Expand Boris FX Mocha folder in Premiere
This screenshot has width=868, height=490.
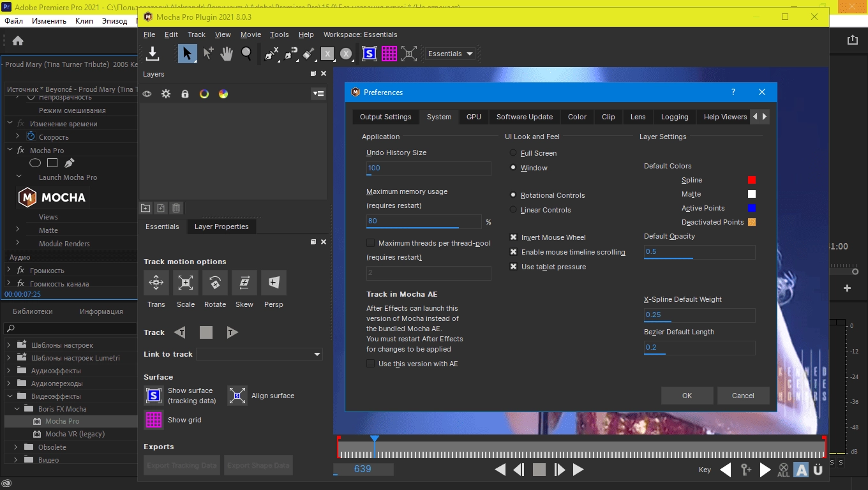point(17,409)
